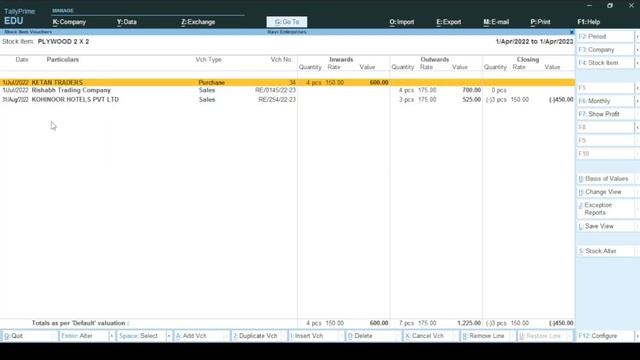This screenshot has width=640, height=360.
Task: Click the Outwards column header
Action: click(435, 60)
